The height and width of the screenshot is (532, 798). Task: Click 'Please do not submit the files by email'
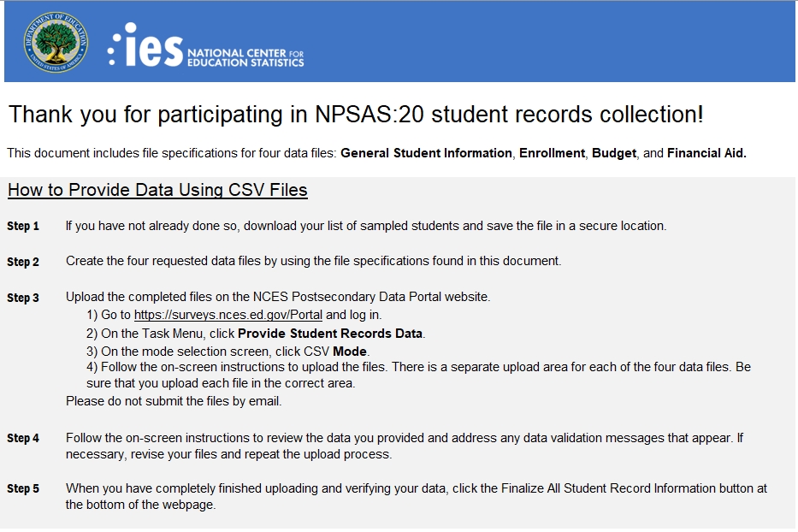(x=174, y=400)
